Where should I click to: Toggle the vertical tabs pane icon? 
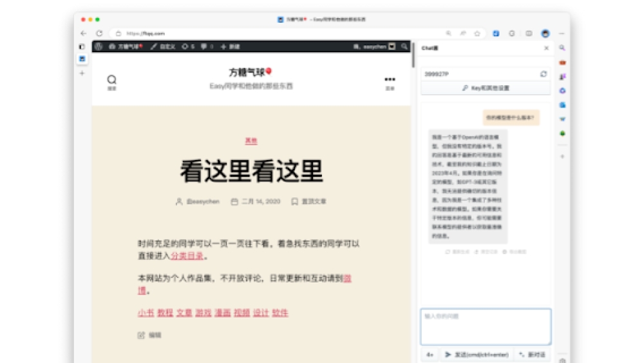click(x=82, y=47)
